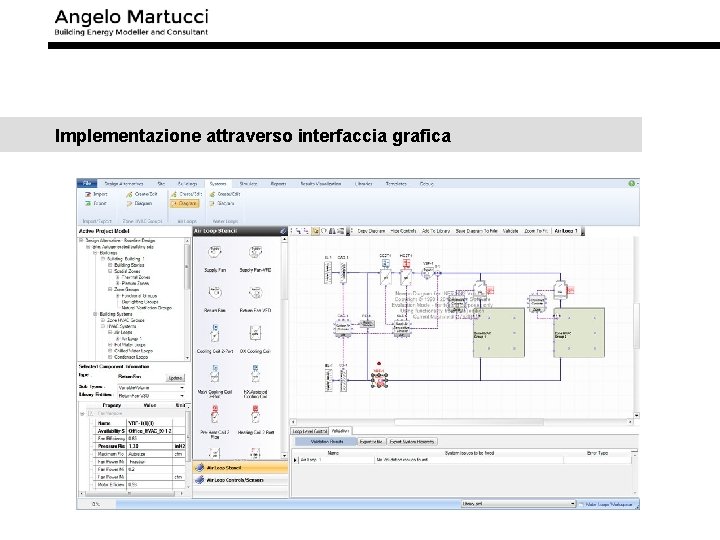Image resolution: width=720 pixels, height=540 pixels.
Task: Select the Supply Fan stencil icon
Action: click(x=215, y=252)
